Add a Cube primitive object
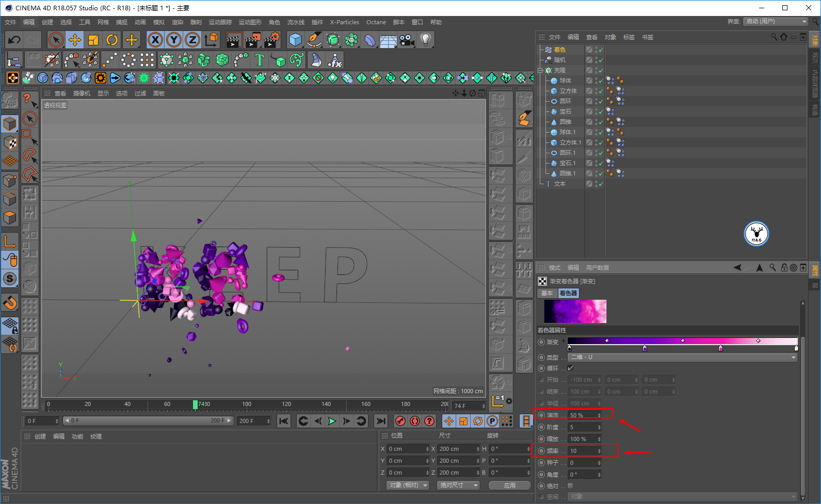821x504 pixels. coord(295,40)
